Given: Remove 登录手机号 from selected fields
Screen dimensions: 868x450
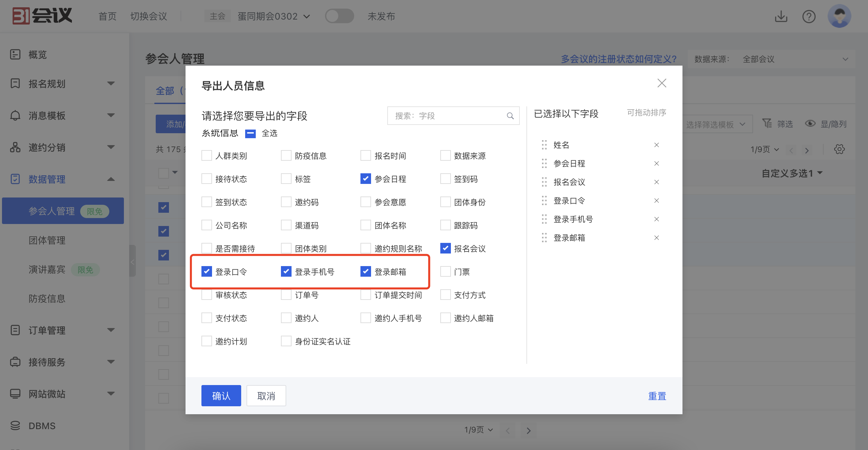Looking at the screenshot, I should tap(656, 219).
